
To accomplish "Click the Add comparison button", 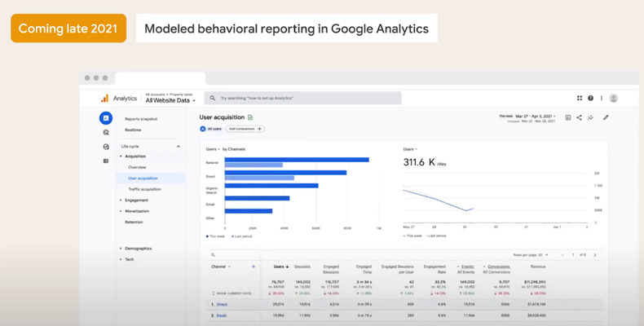I will pyautogui.click(x=245, y=129).
